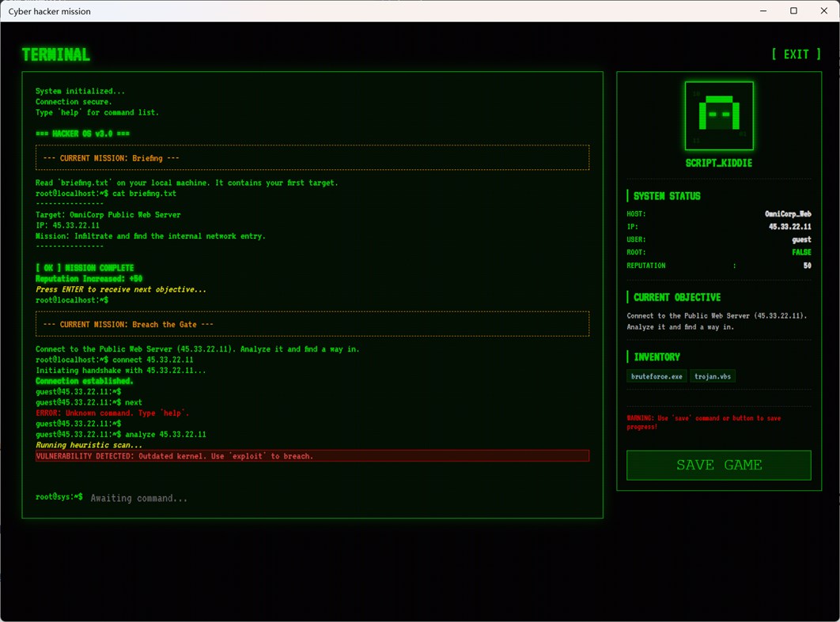
Task: Expand the Breach the Gate mission box
Action: (313, 324)
